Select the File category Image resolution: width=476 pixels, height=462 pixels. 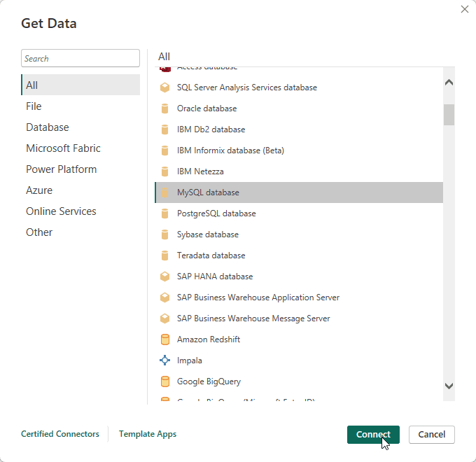(x=80, y=106)
